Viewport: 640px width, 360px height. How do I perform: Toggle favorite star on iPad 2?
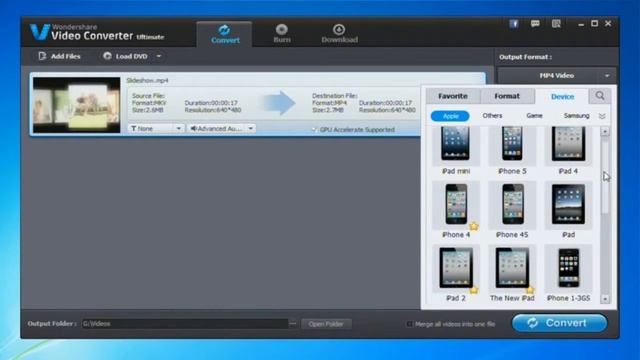(473, 290)
